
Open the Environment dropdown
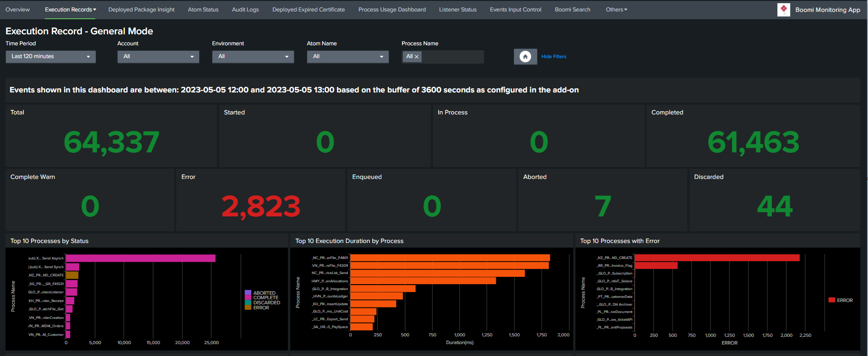point(253,57)
